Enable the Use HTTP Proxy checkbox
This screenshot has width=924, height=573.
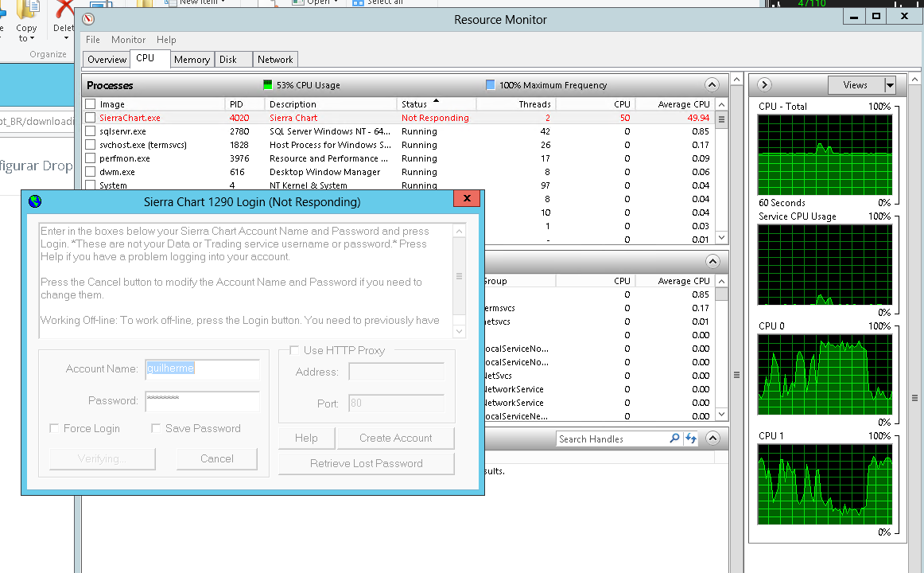(x=294, y=350)
